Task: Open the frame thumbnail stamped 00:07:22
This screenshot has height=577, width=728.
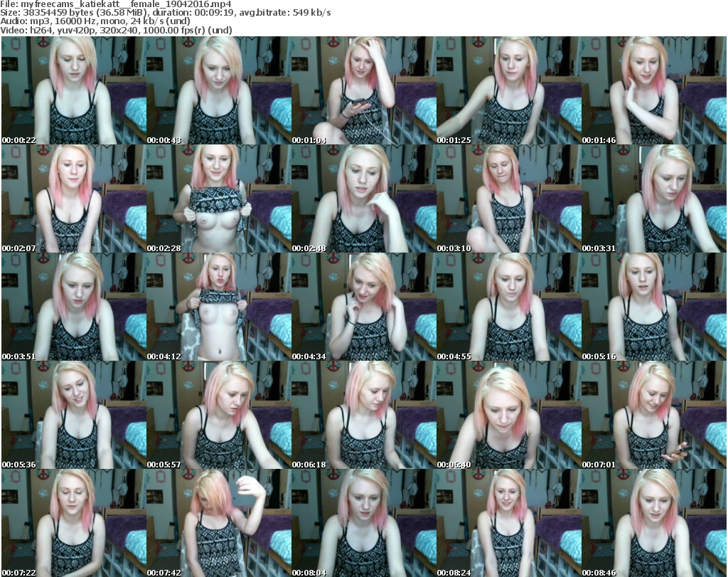Action: point(73,523)
